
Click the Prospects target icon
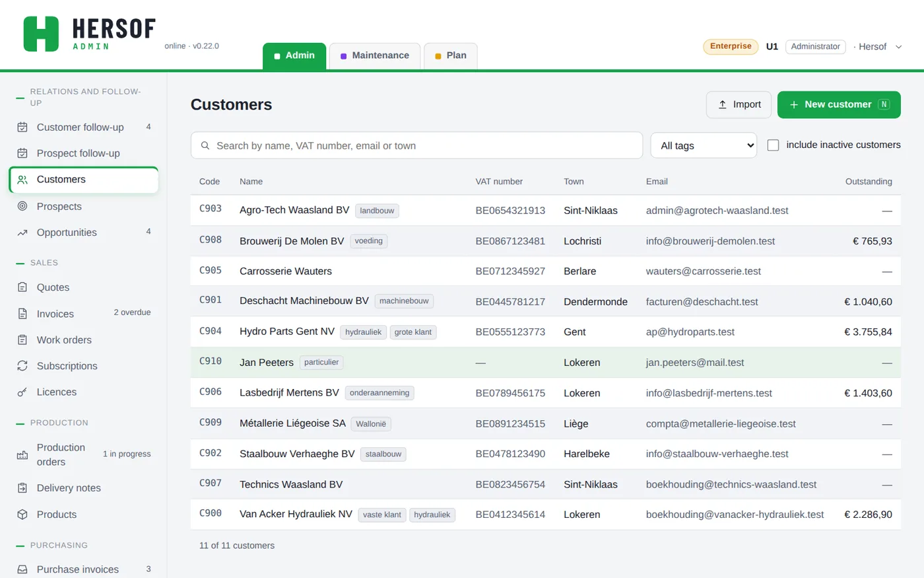(x=22, y=206)
